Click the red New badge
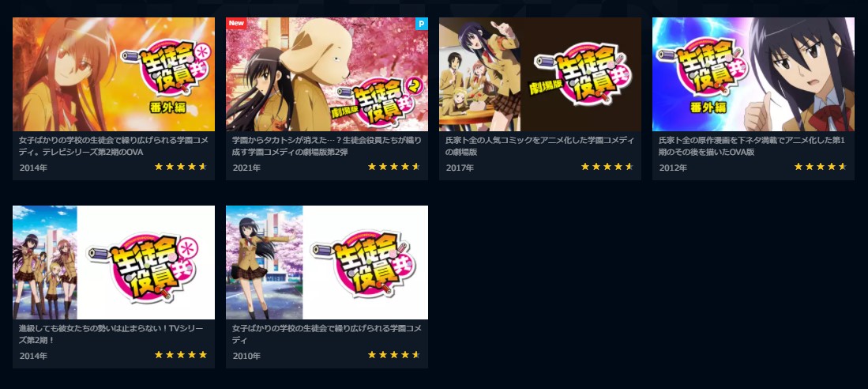Image resolution: width=868 pixels, height=389 pixels. [236, 23]
